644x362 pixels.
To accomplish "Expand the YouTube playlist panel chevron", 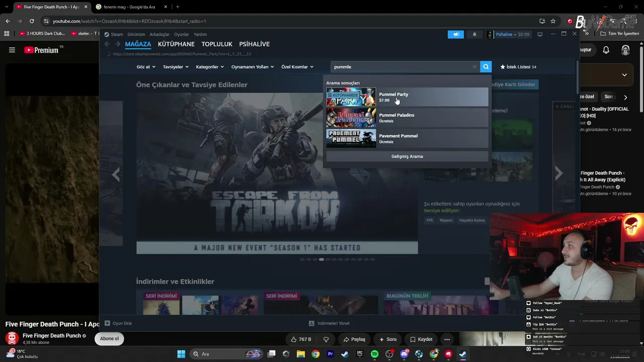I will (x=624, y=75).
